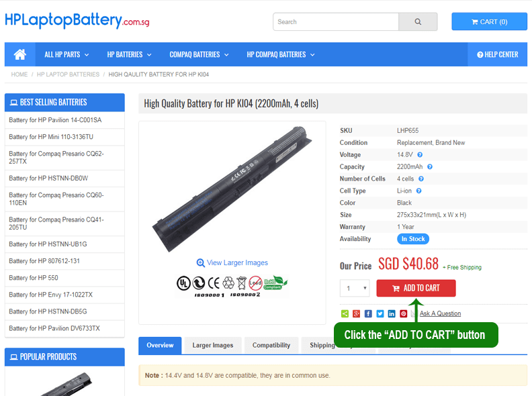Open the CART (0) button
This screenshot has width=532, height=396.
489,21
